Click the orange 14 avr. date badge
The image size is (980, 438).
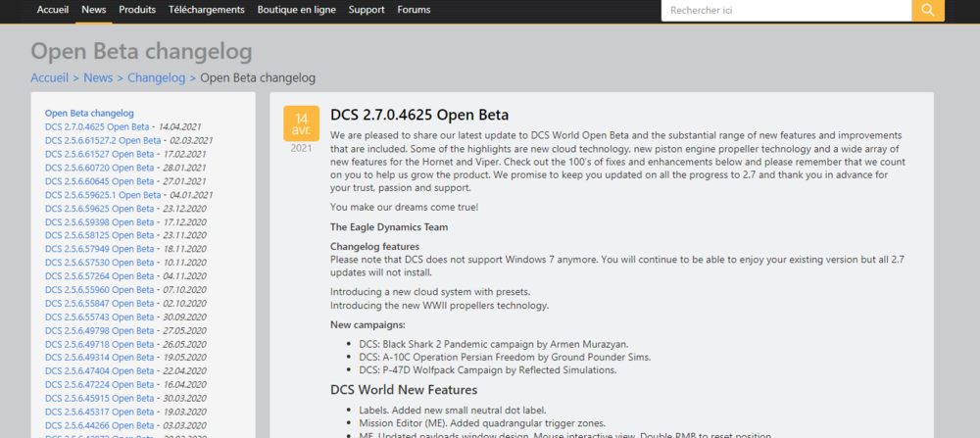click(x=301, y=124)
